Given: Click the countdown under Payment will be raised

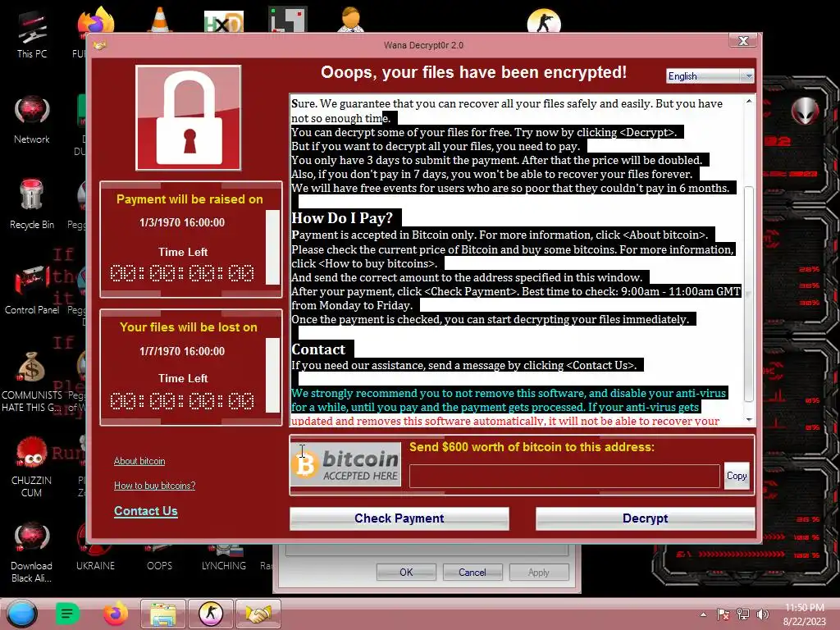Looking at the screenshot, I should pos(182,273).
